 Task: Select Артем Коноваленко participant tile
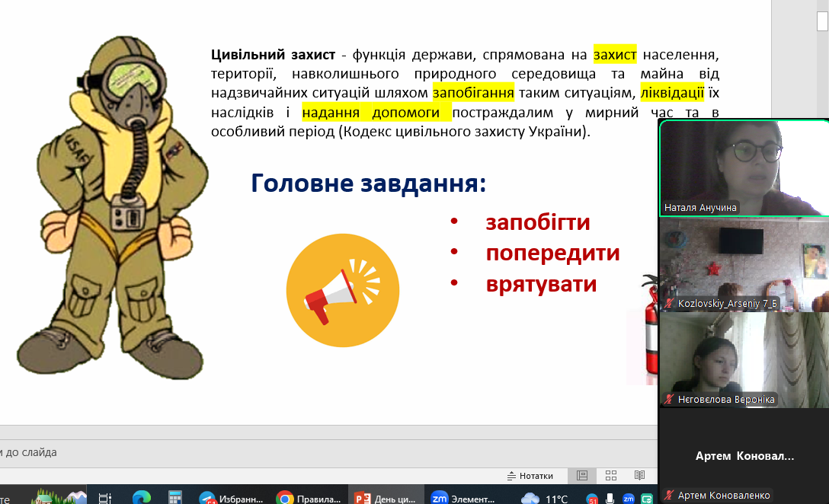tap(743, 455)
